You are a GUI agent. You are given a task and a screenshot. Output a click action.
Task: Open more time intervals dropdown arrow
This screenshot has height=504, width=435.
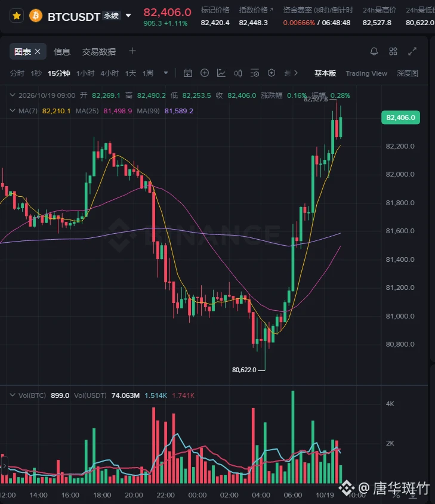click(166, 73)
